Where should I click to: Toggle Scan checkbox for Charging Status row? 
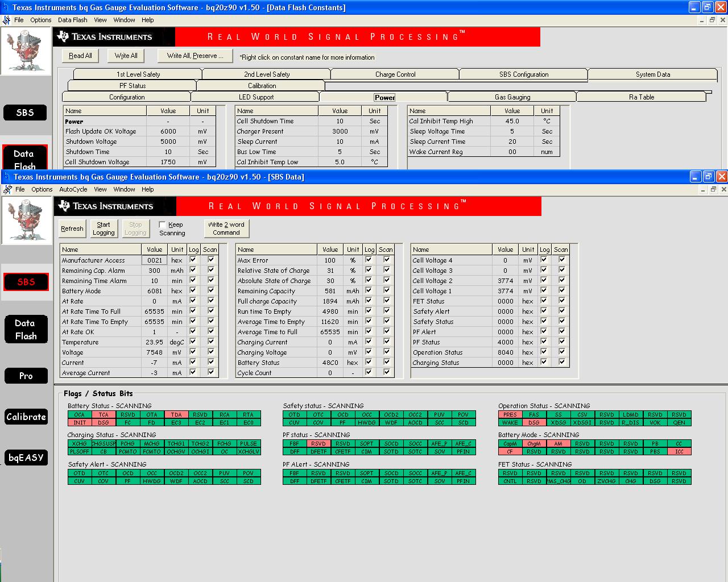tap(562, 362)
